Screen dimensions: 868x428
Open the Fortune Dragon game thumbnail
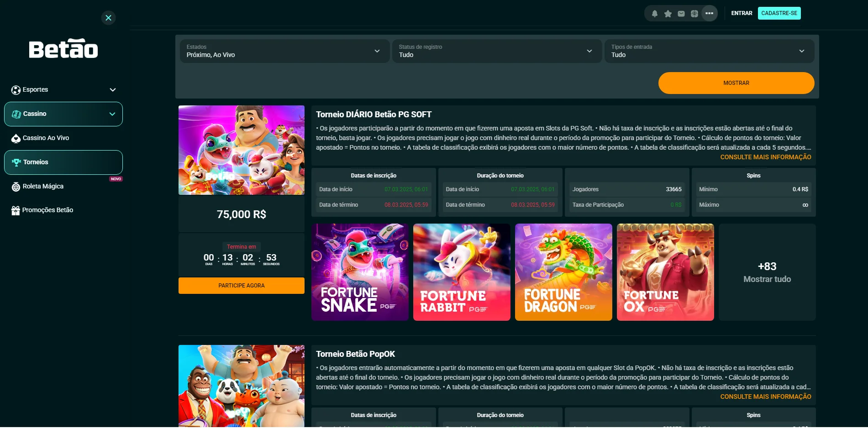563,272
